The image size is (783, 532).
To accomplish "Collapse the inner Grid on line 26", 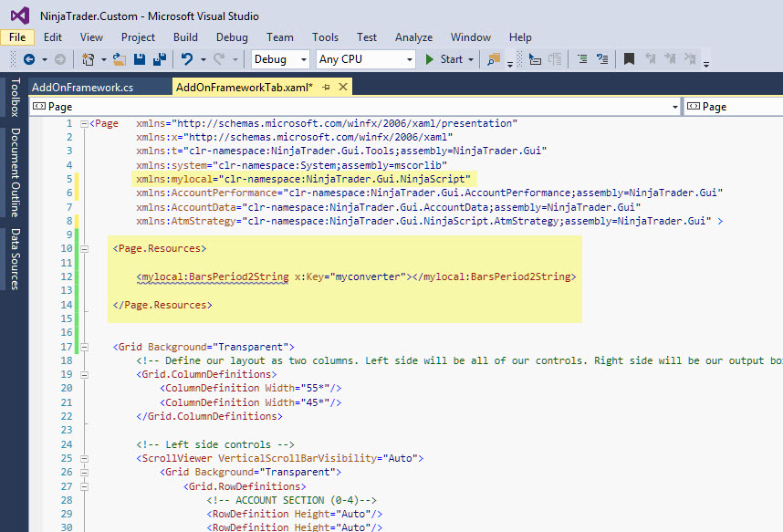I will (84, 473).
